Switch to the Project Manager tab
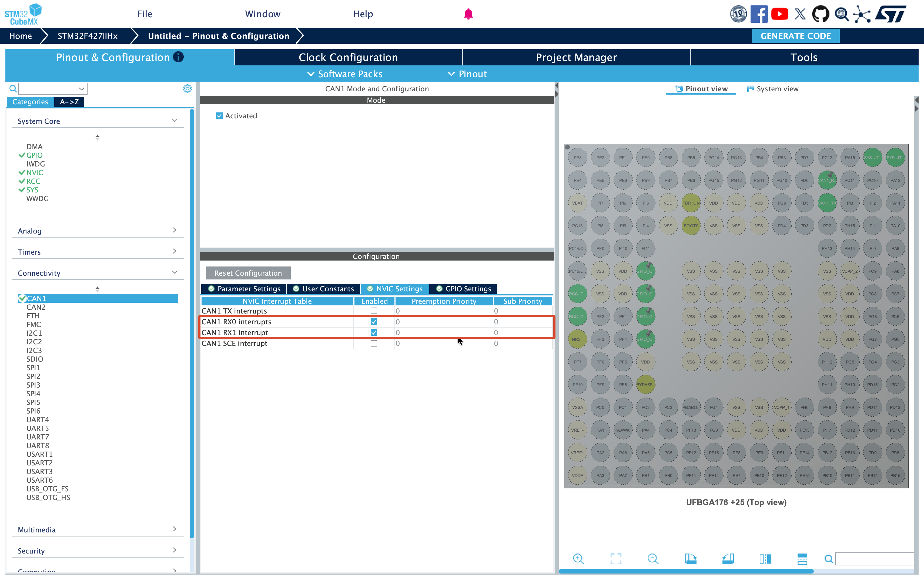The height and width of the screenshot is (580, 924). (576, 57)
